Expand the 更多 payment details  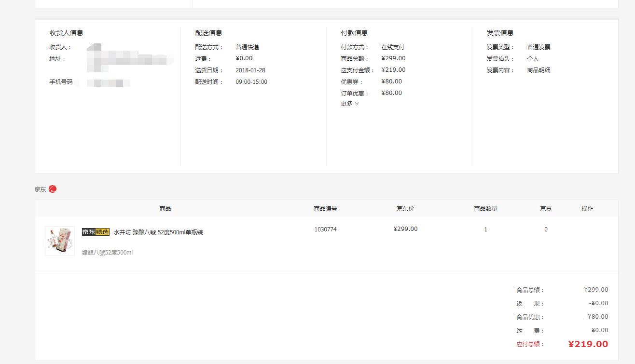[350, 104]
